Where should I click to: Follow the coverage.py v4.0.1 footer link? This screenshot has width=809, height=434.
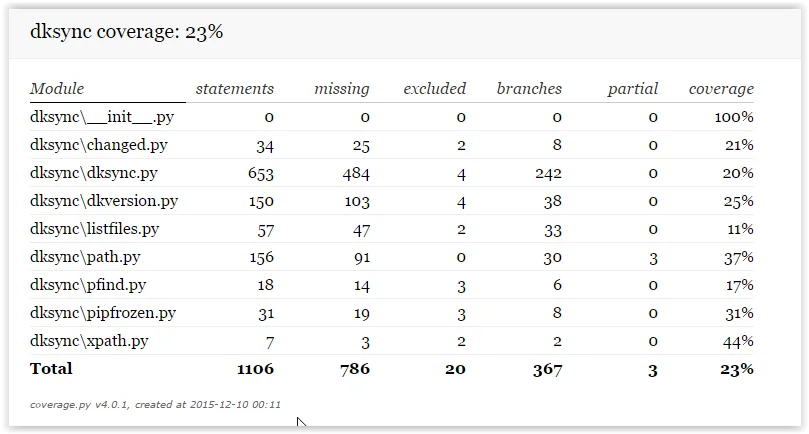(x=78, y=405)
